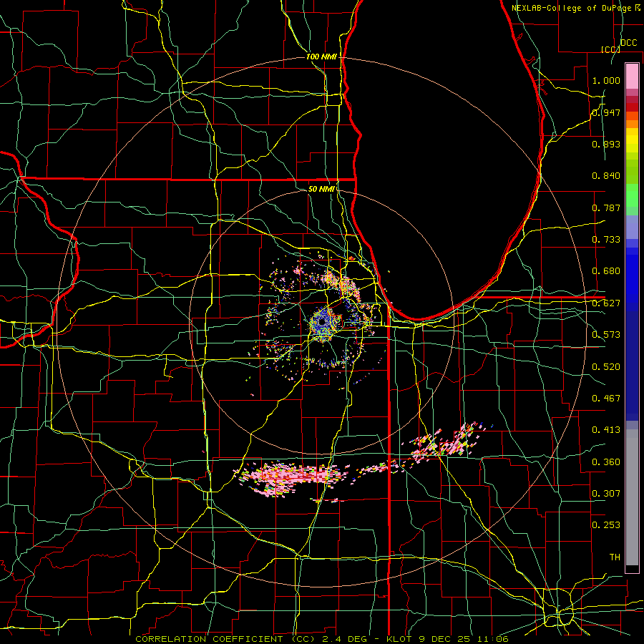Click the KLOT radar site center
The height and width of the screenshot is (644, 644).
click(x=323, y=321)
